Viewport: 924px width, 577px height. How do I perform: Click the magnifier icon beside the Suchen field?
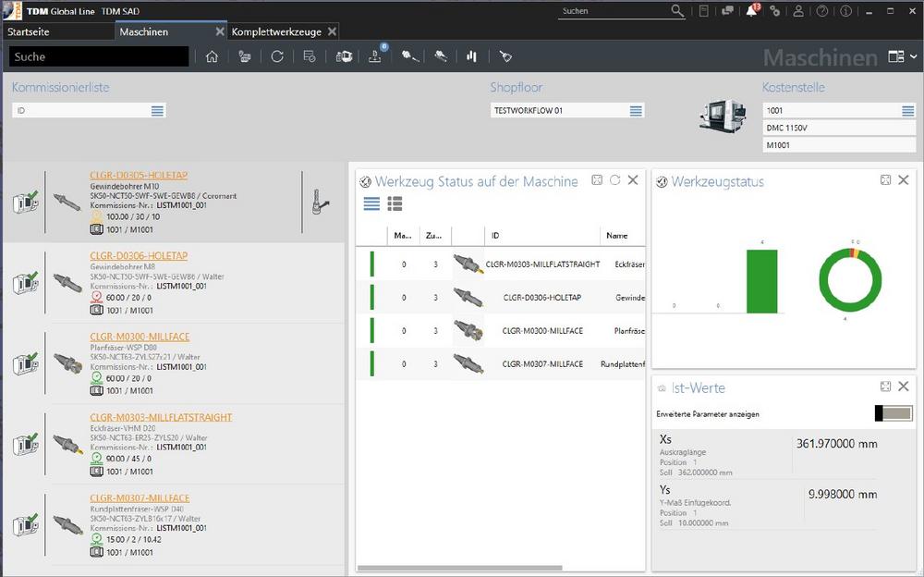coord(677,11)
